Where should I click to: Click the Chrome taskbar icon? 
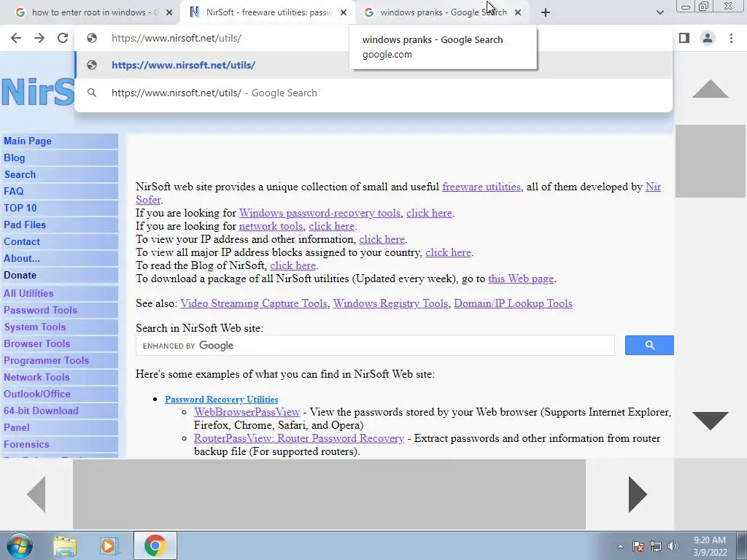pos(155,545)
